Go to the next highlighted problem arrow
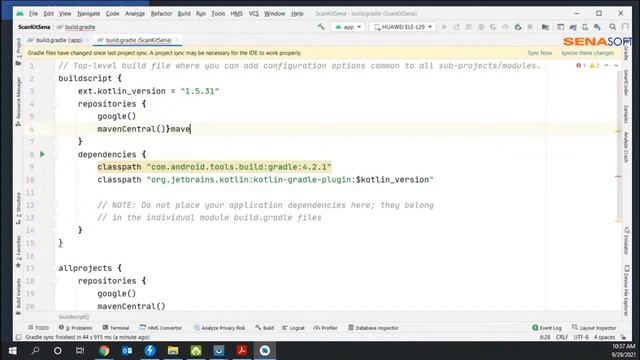Viewport: 640px width, 360px height. tap(616, 66)
